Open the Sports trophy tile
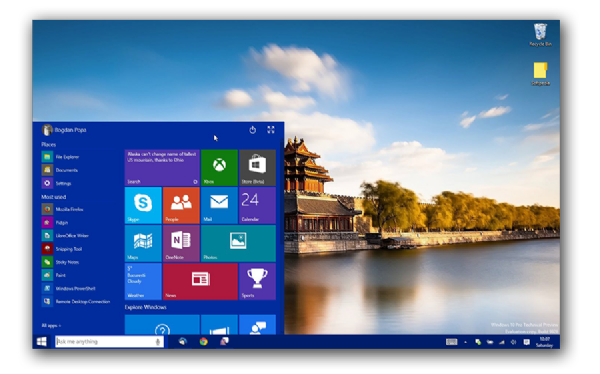The image size is (600, 374). (257, 281)
